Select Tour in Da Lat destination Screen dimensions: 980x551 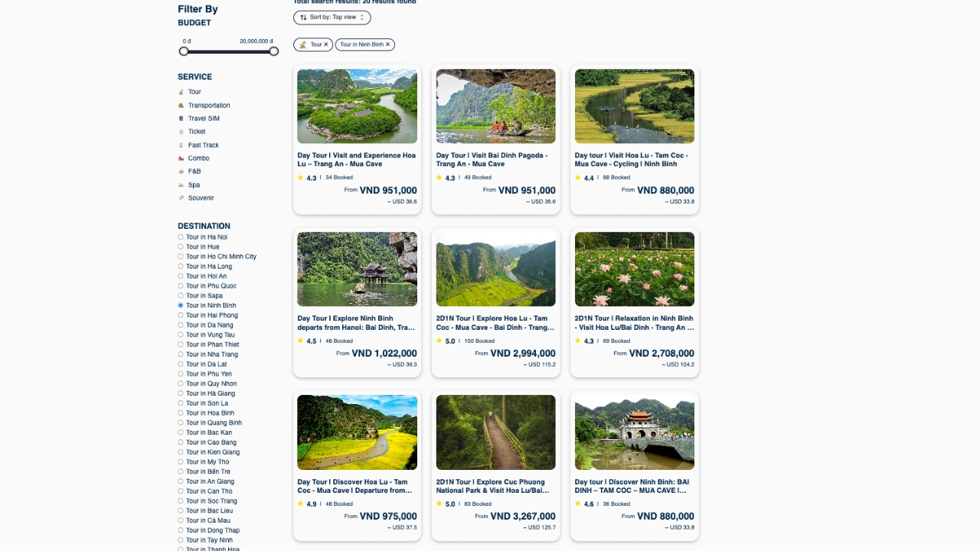(181, 364)
